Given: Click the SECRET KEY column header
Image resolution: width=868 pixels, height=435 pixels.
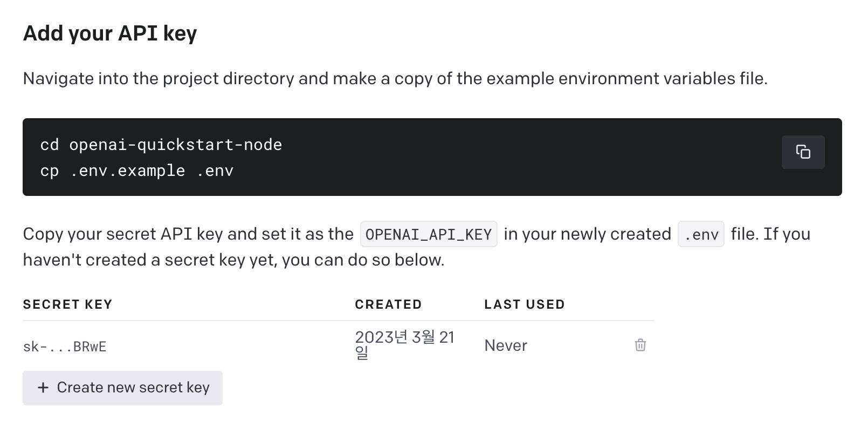Looking at the screenshot, I should click(67, 304).
